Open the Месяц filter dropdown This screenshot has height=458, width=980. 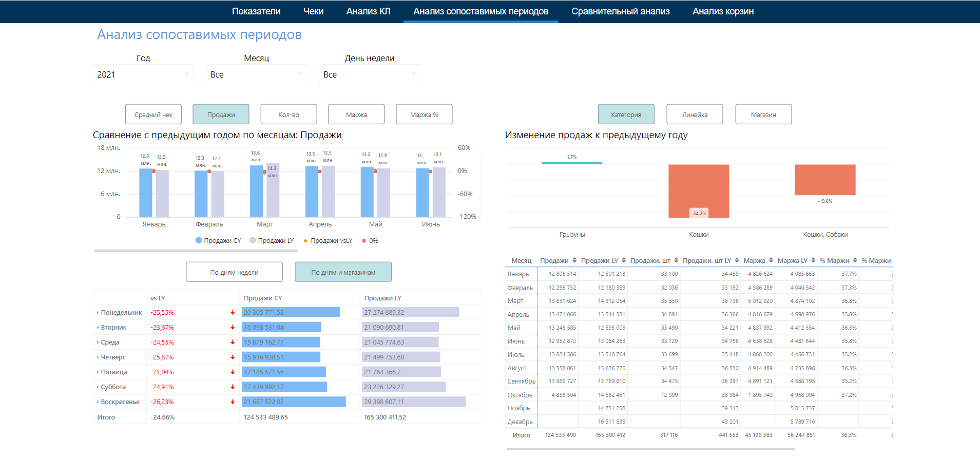coord(256,74)
